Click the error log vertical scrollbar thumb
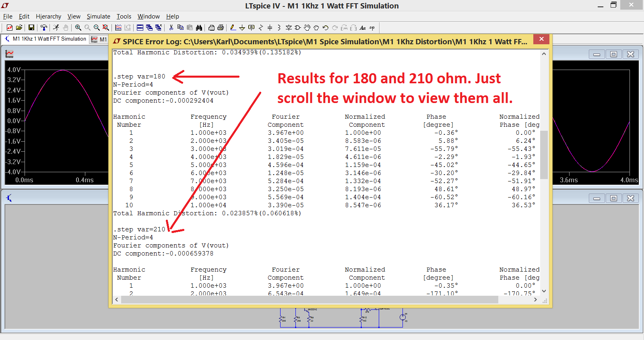 (544, 155)
